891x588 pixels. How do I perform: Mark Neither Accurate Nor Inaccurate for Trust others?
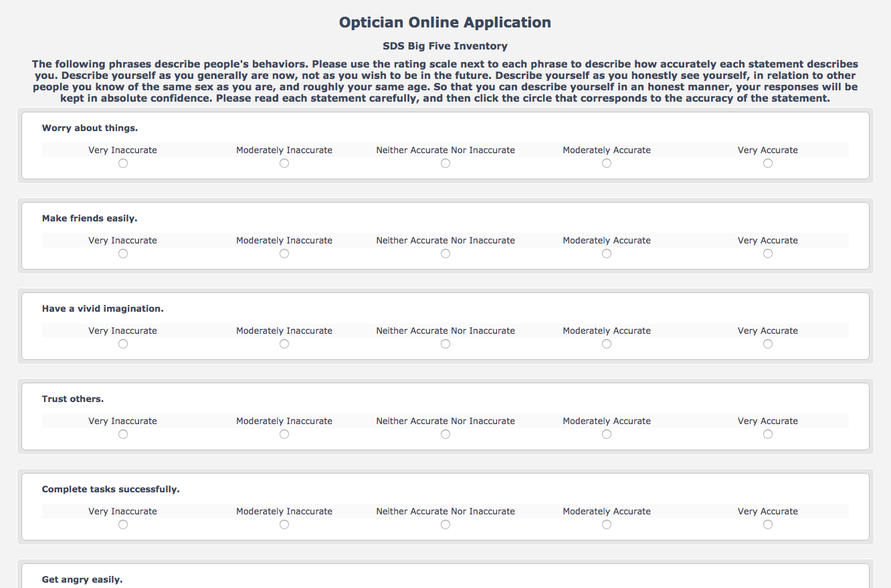(446, 434)
